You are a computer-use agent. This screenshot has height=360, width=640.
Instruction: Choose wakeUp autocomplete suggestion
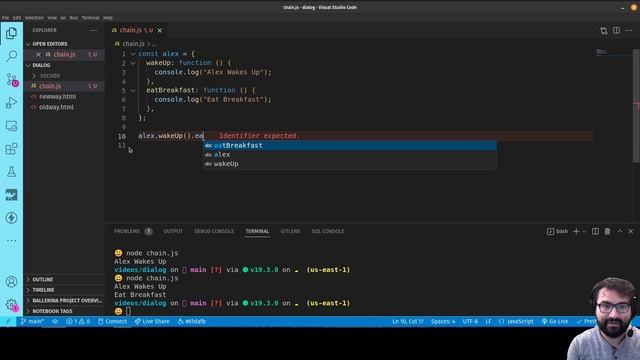(x=350, y=164)
